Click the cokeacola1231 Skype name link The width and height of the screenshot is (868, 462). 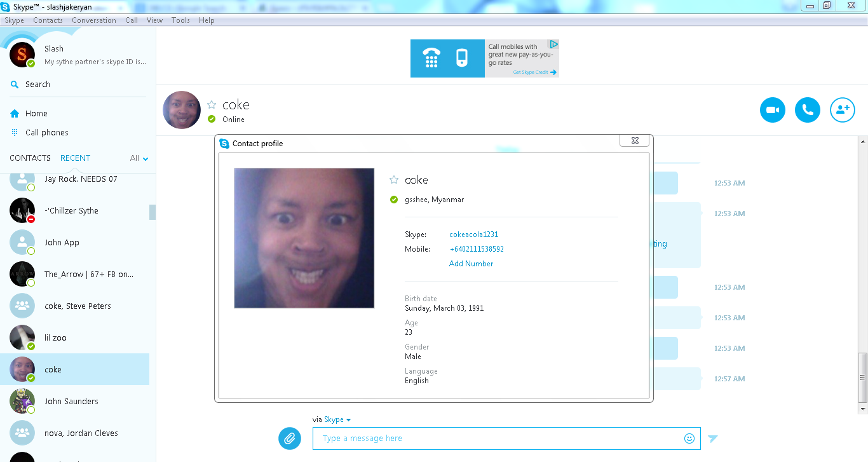[x=474, y=234]
